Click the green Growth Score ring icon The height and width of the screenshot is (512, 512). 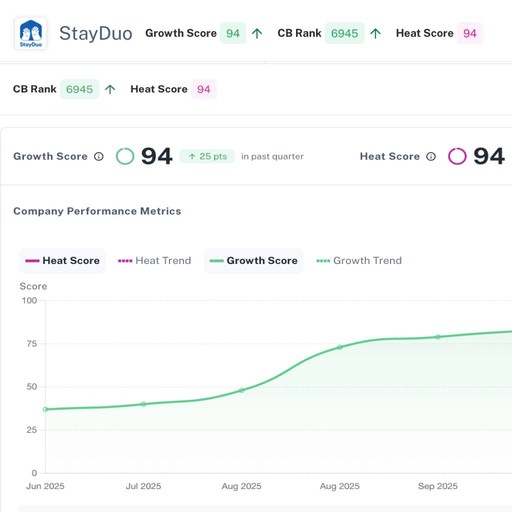[x=125, y=156]
